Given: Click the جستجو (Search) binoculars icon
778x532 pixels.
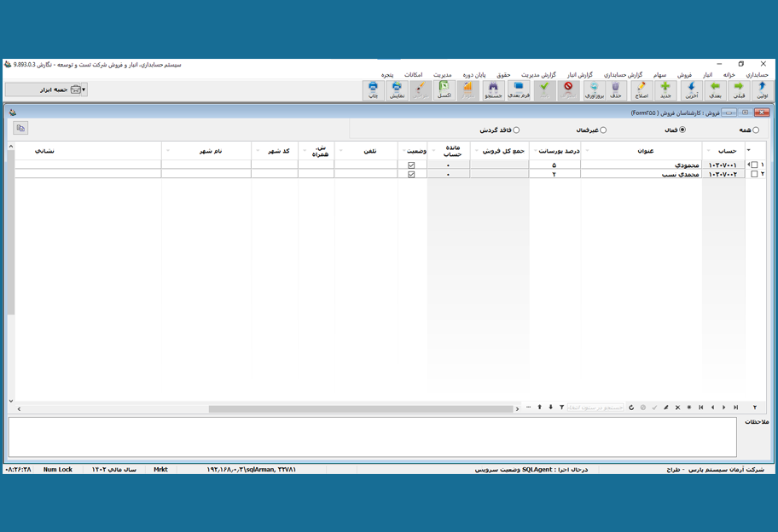Looking at the screenshot, I should 493,90.
